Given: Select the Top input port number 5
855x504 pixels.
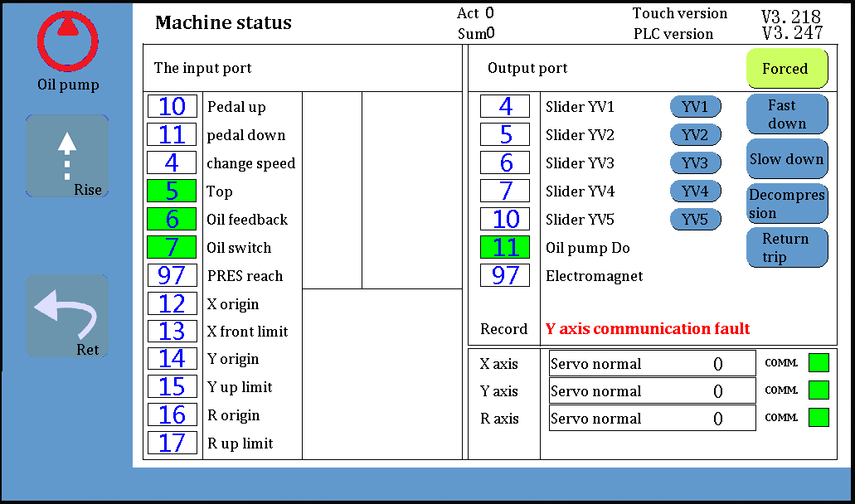Looking at the screenshot, I should [x=172, y=191].
